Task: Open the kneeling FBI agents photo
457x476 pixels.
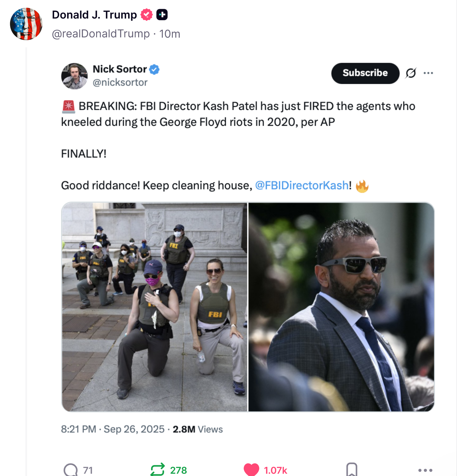Action: tap(155, 307)
